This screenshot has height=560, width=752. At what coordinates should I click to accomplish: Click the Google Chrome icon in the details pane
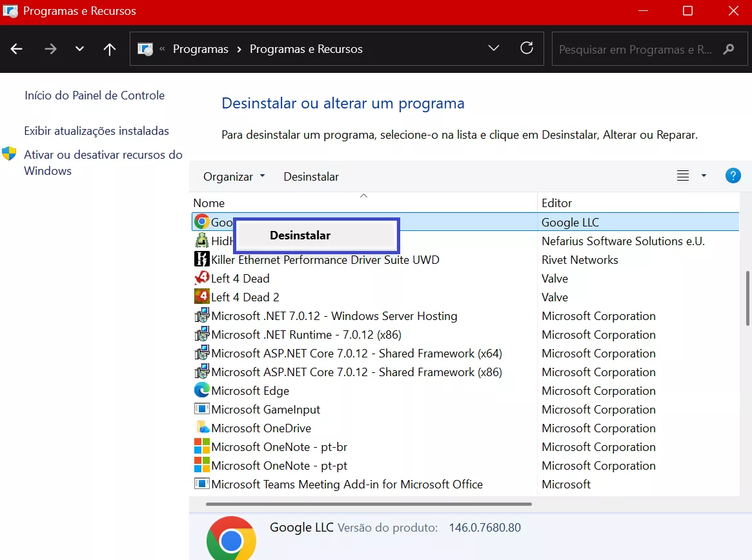231,537
